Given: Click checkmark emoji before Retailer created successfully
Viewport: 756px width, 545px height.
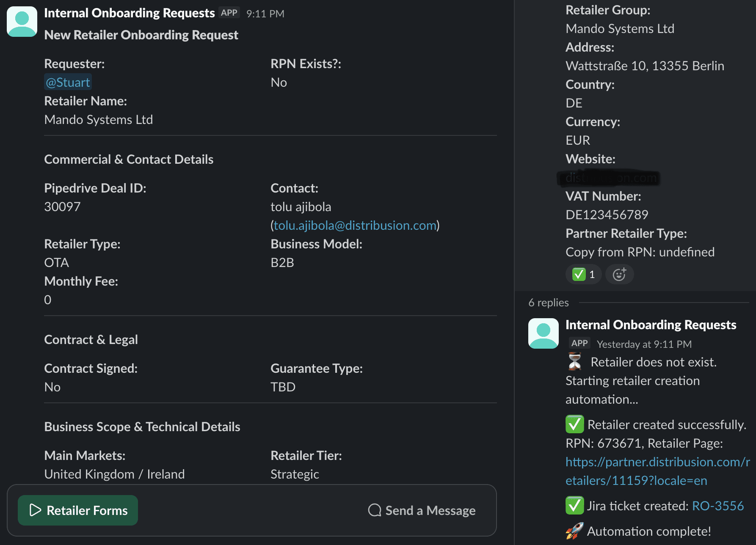Looking at the screenshot, I should (x=574, y=424).
